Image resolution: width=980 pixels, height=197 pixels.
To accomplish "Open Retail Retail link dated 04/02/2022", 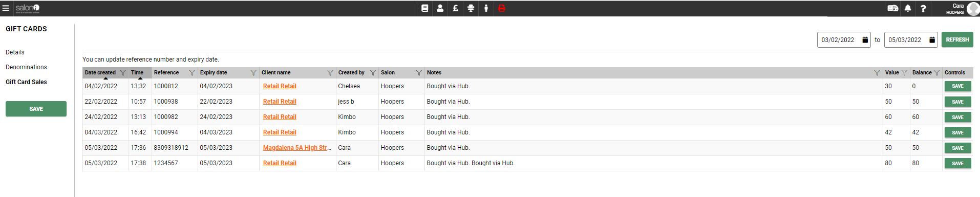I will (280, 86).
